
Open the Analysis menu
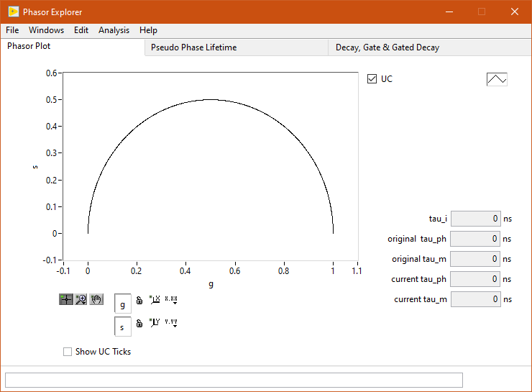(114, 30)
